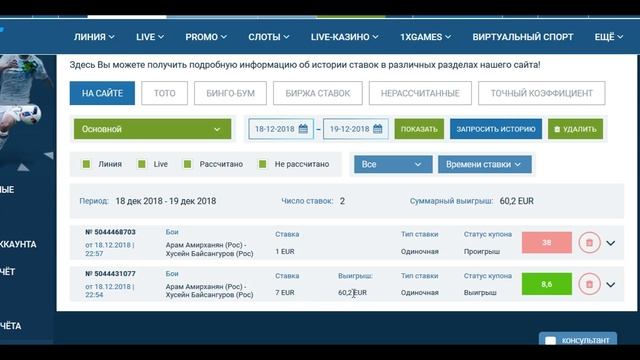This screenshot has width=640, height=360.
Task: Click bet number № 5044468703
Action: point(110,232)
